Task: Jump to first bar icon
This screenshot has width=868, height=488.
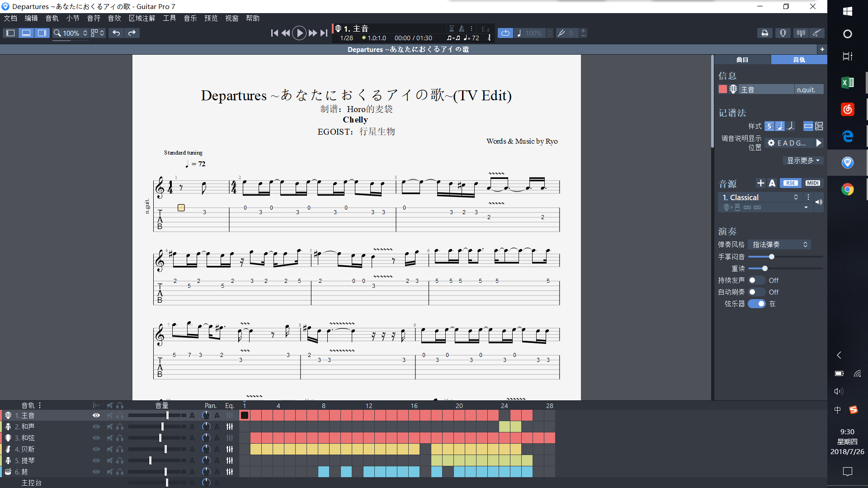Action: 274,33
